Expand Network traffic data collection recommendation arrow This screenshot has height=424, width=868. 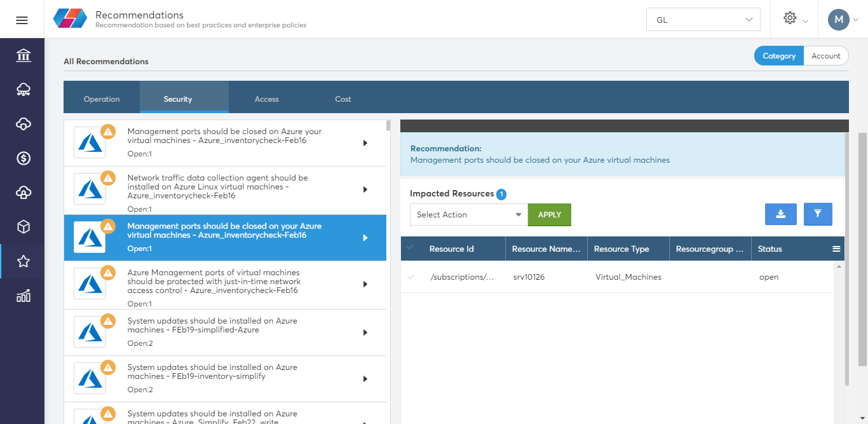(365, 189)
